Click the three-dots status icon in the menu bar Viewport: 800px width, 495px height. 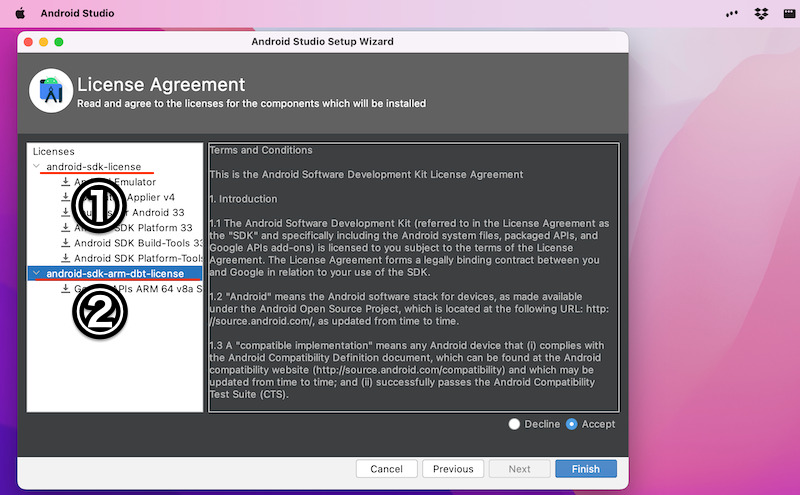coord(732,13)
